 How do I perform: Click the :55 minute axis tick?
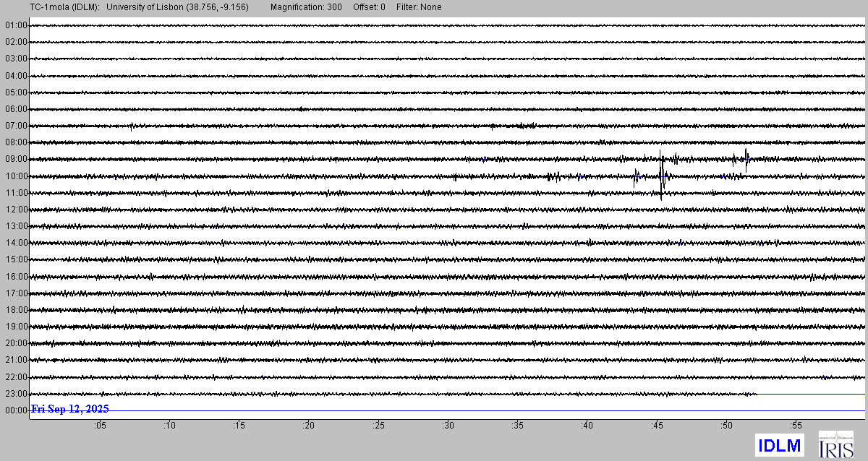click(x=796, y=426)
